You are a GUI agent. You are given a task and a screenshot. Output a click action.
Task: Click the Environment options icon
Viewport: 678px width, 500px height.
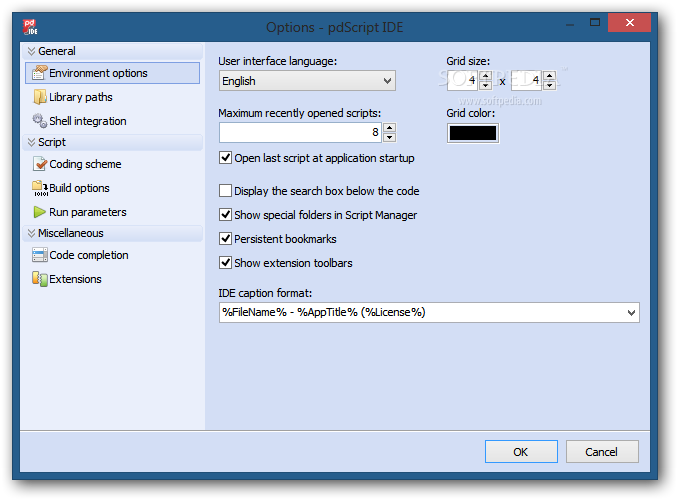click(39, 73)
